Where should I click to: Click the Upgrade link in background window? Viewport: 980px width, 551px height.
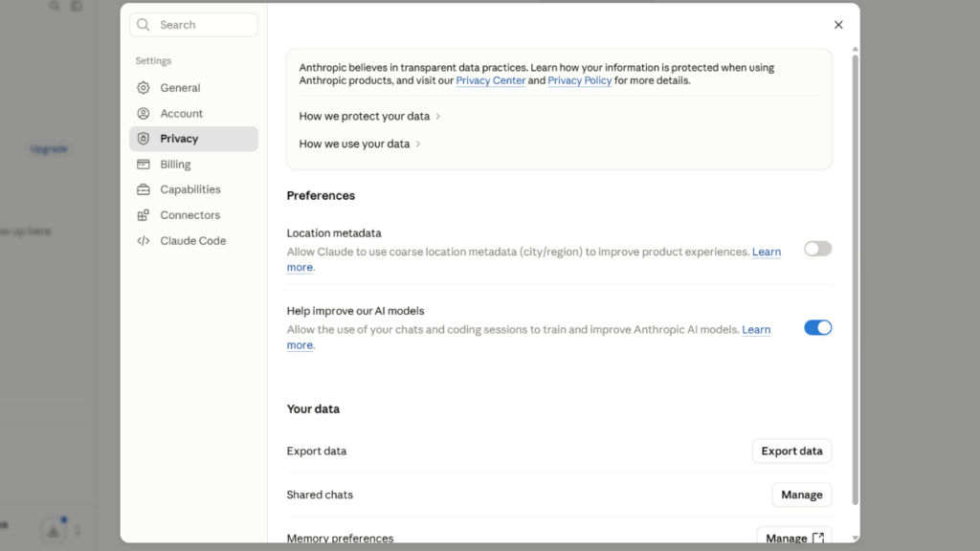49,148
